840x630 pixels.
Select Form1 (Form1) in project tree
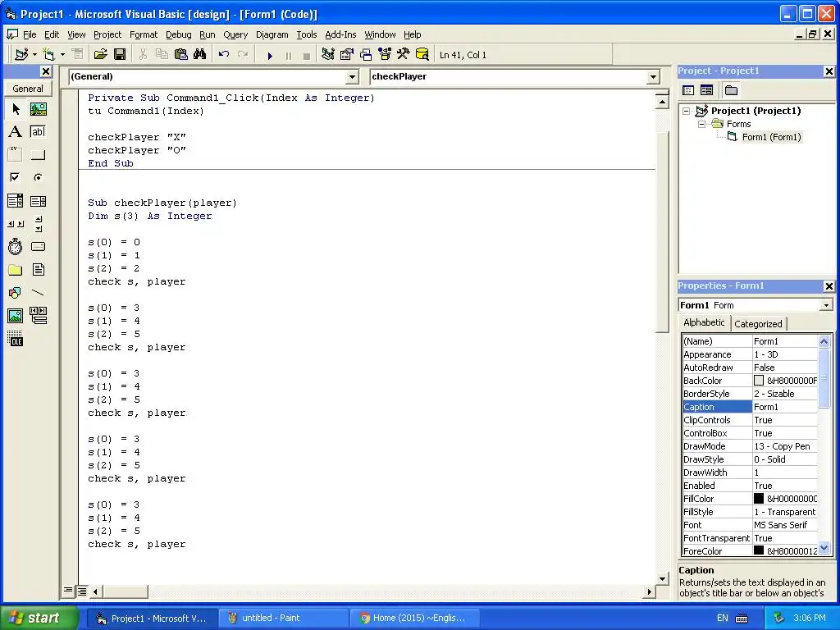[771, 137]
